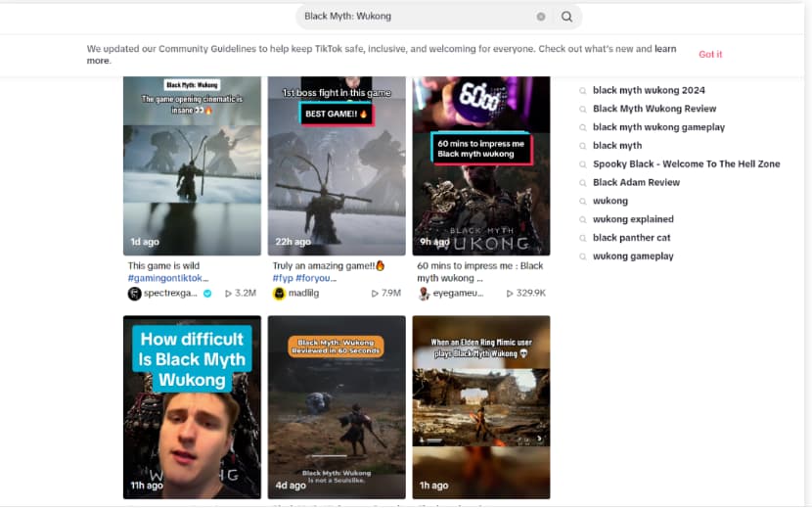Open madlilg profile avatar
This screenshot has width=812, height=510.
coord(279,294)
